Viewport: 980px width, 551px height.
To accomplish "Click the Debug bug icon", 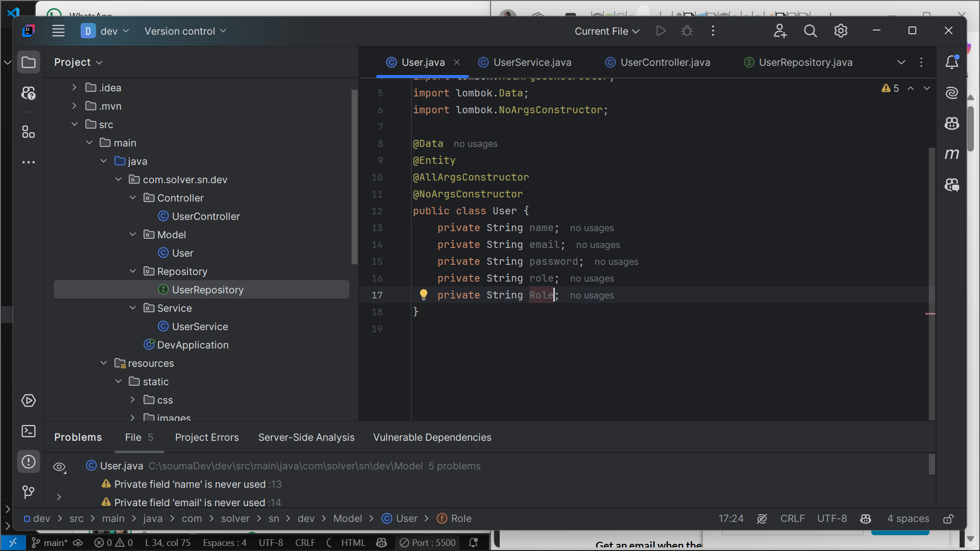I will (687, 31).
